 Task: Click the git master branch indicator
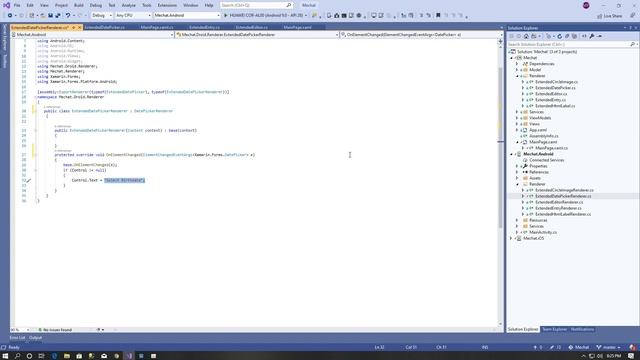(x=608, y=347)
